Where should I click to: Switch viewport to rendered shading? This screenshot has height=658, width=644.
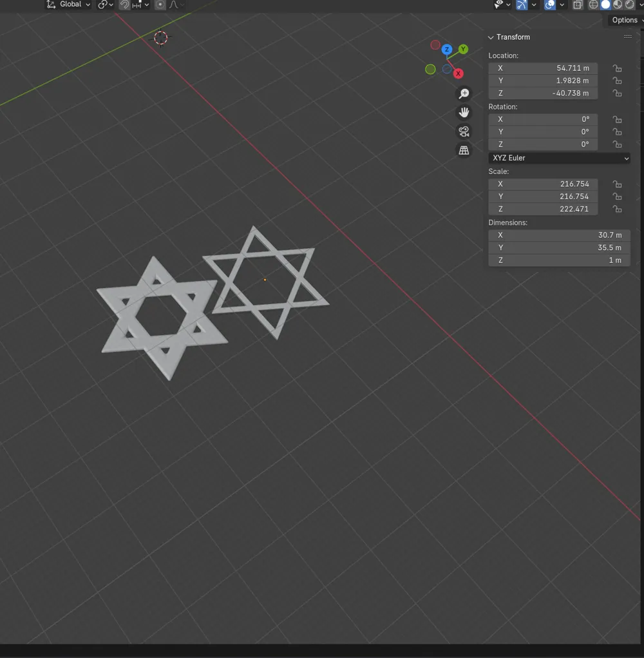[630, 5]
